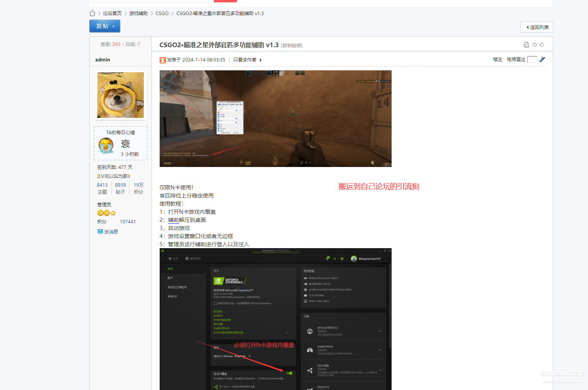Click the orange author icon beside post date
The image size is (588, 390).
point(163,60)
